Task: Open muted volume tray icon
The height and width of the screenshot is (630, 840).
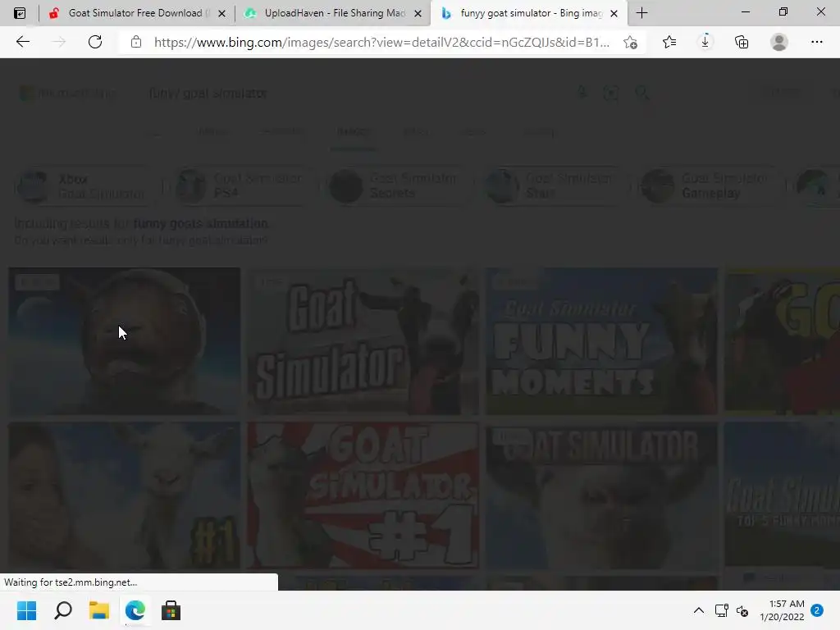Action: pos(742,610)
